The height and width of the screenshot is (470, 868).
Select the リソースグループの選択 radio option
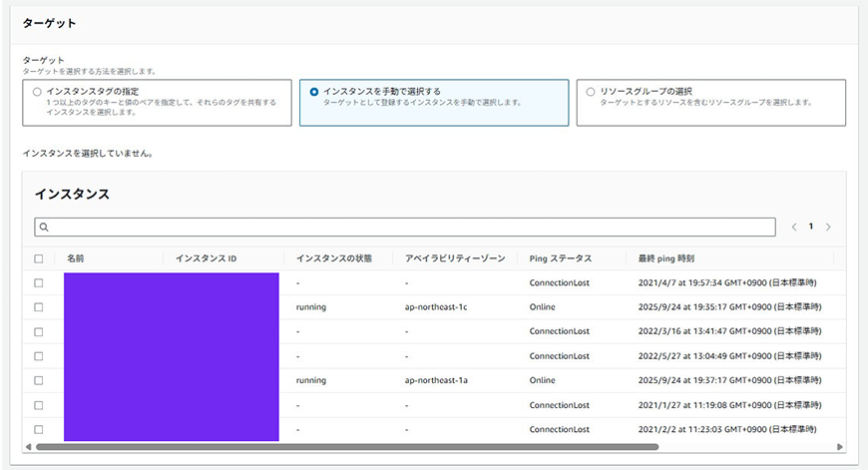[x=591, y=92]
